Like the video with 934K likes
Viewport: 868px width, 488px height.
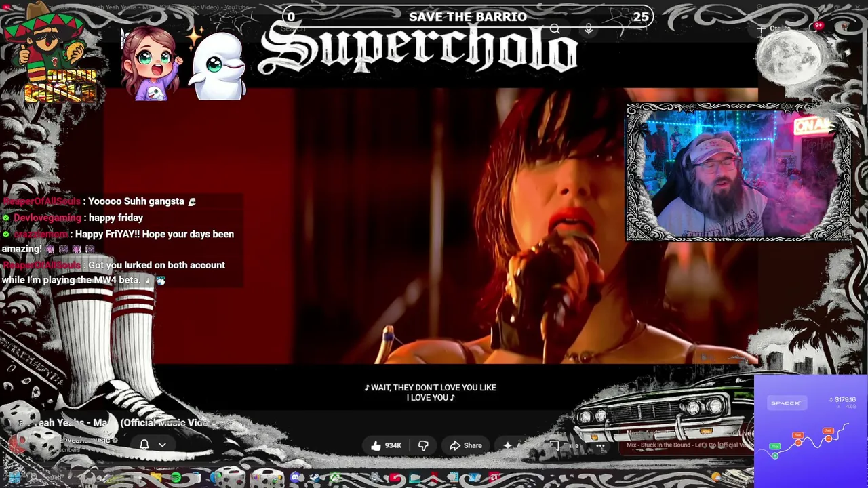(386, 445)
